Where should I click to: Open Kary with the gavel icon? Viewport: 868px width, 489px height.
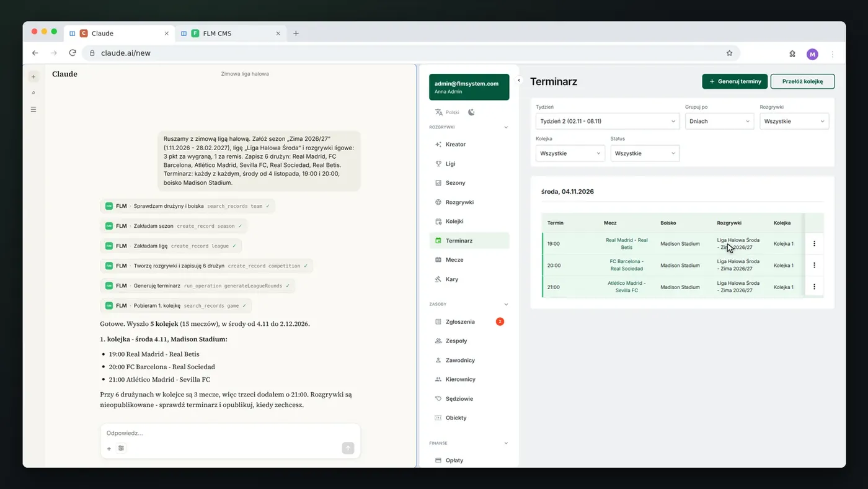469,279
